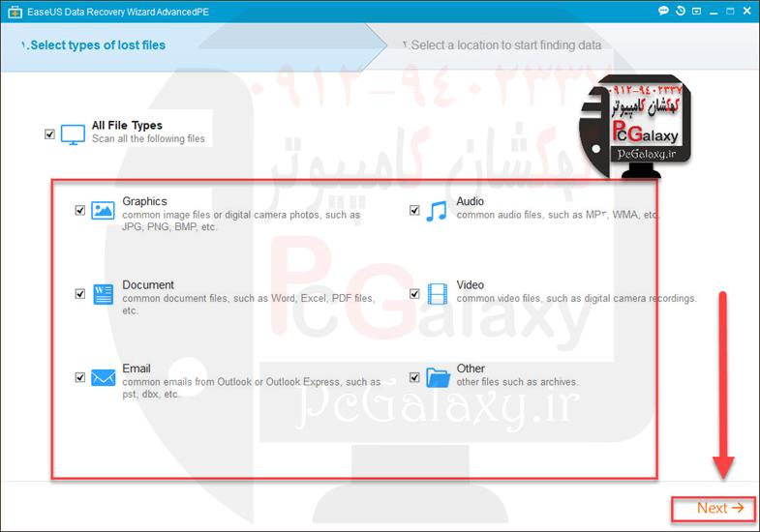
Task: Toggle the All File Types checkbox
Action: [x=50, y=134]
